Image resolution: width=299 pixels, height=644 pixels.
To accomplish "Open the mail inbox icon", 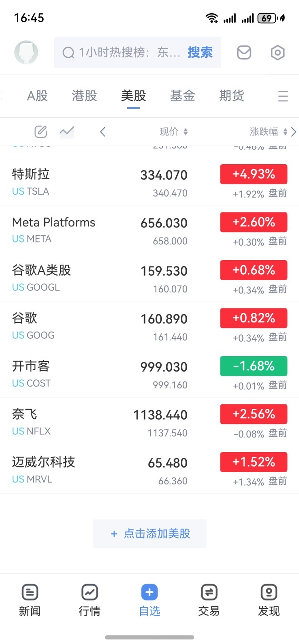I will pos(244,53).
